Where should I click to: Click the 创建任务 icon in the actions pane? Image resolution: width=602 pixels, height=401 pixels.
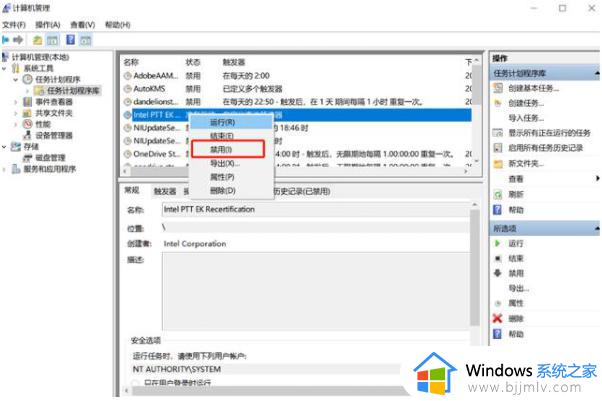(x=498, y=103)
